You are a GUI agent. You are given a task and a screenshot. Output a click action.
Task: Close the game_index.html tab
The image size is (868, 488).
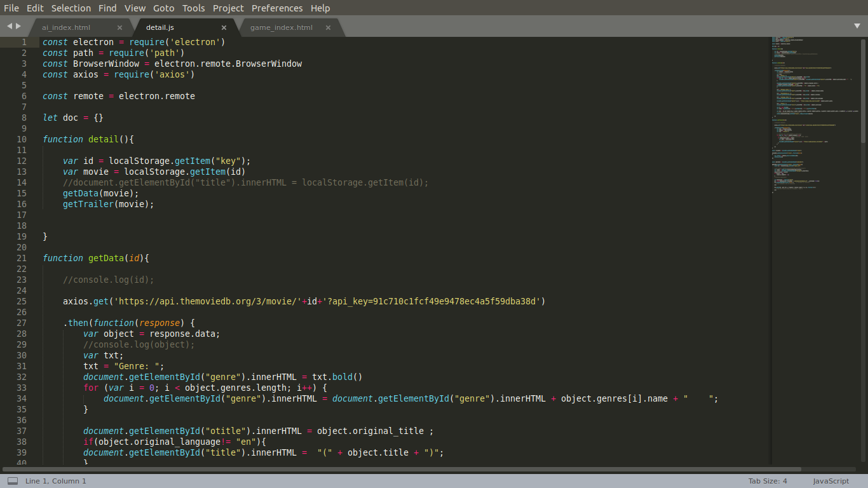328,27
